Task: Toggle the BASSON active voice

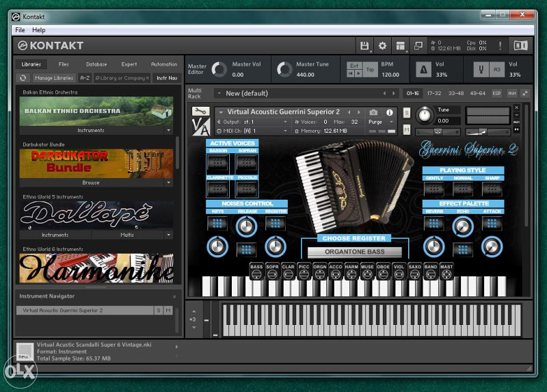Action: [217, 162]
